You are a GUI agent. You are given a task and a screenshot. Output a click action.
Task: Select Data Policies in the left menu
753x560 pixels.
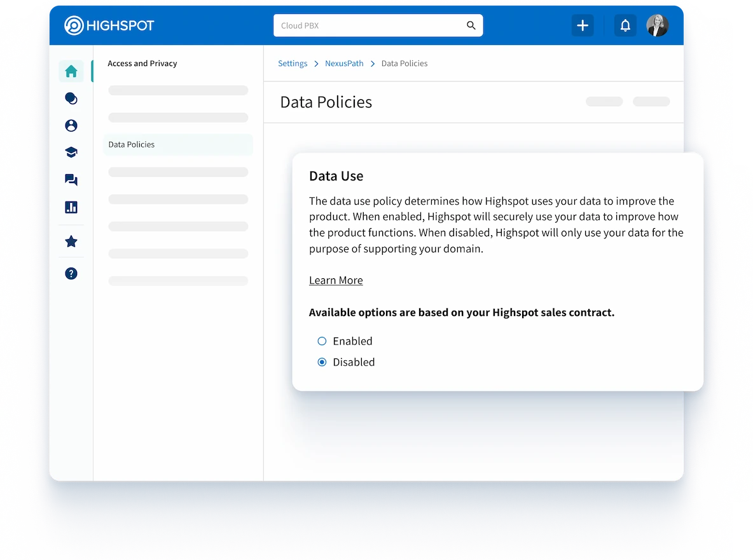[x=177, y=144]
